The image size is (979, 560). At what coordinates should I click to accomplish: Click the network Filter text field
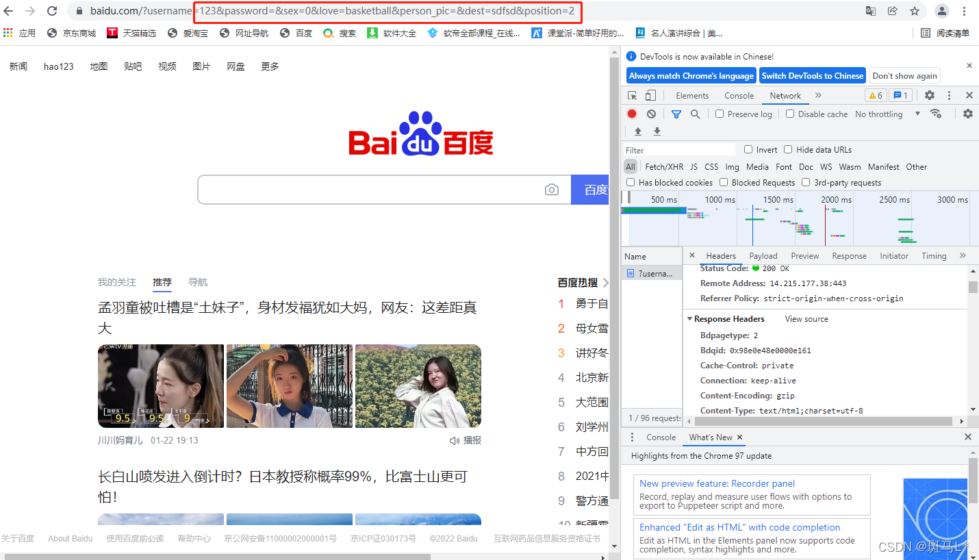click(679, 150)
